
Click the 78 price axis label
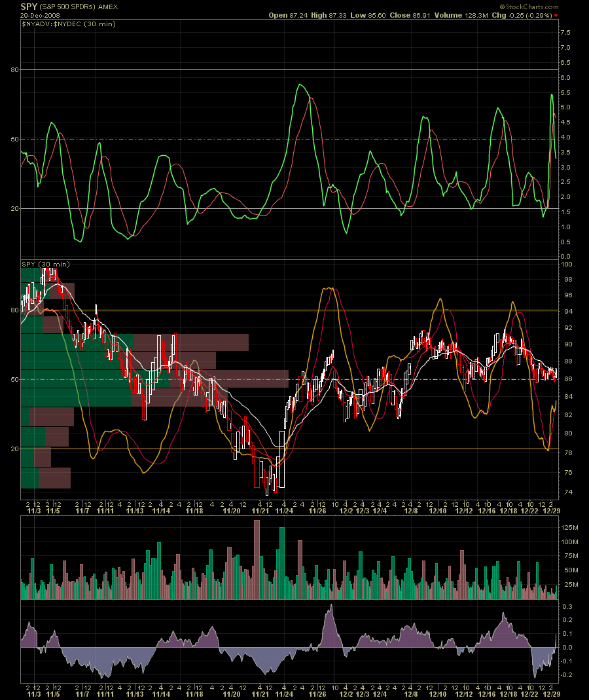(568, 452)
